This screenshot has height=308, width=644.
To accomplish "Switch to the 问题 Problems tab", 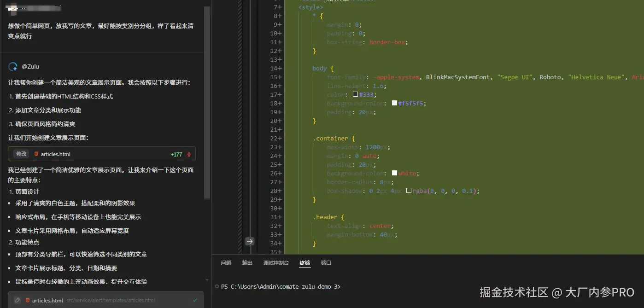I will (x=225, y=262).
